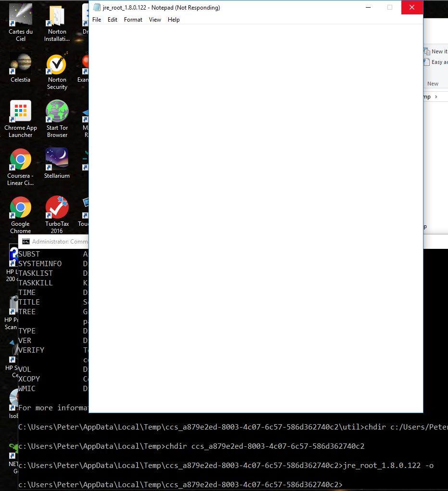This screenshot has height=491, width=448.
Task: Click New item in Explorer ribbon
Action: click(436, 51)
